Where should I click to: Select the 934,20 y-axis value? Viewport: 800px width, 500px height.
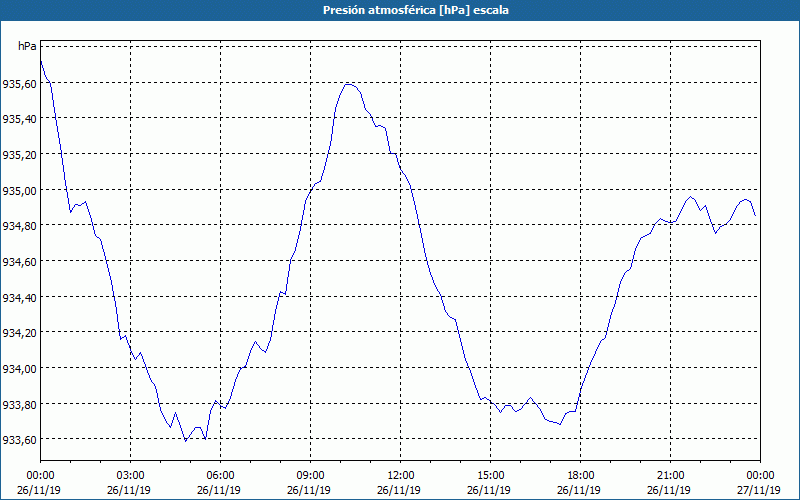[x=19, y=333]
